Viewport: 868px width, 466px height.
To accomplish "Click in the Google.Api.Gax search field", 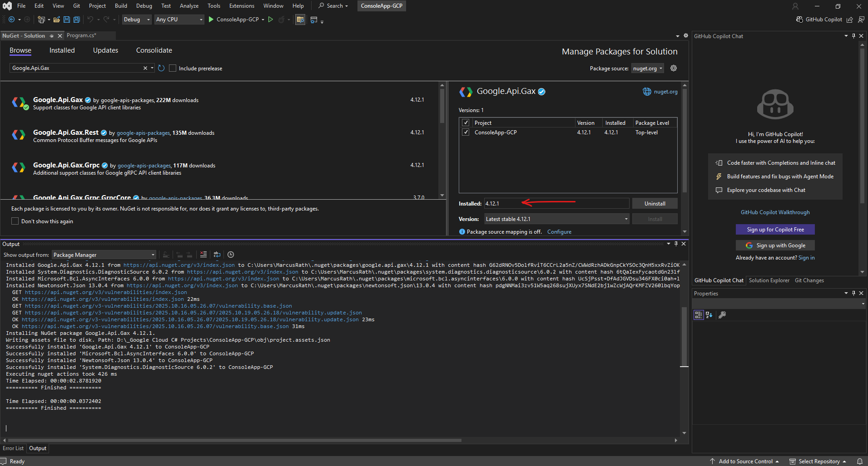I will [75, 68].
